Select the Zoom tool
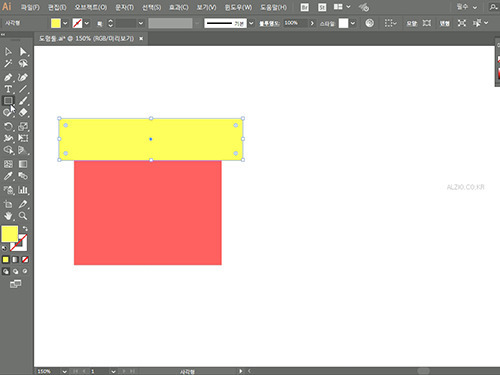The height and width of the screenshot is (375, 500). pyautogui.click(x=23, y=216)
